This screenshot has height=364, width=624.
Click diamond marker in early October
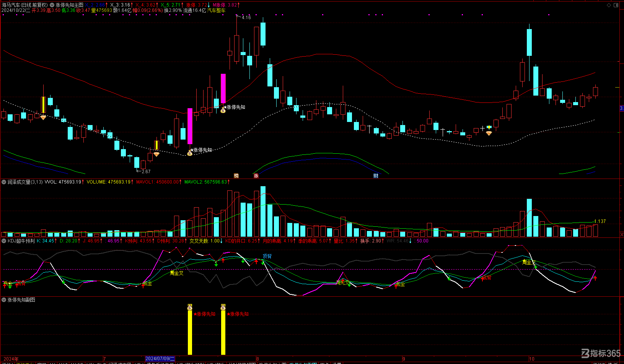point(489,133)
